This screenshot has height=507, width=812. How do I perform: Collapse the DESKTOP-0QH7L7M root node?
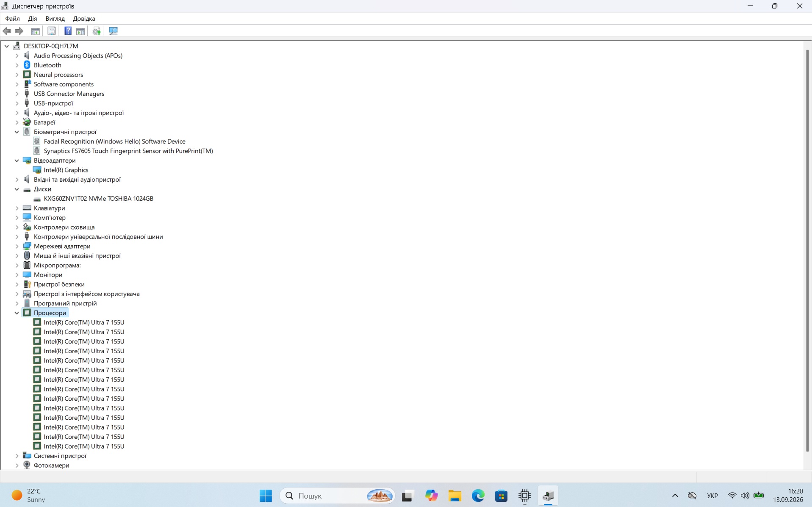tap(7, 46)
